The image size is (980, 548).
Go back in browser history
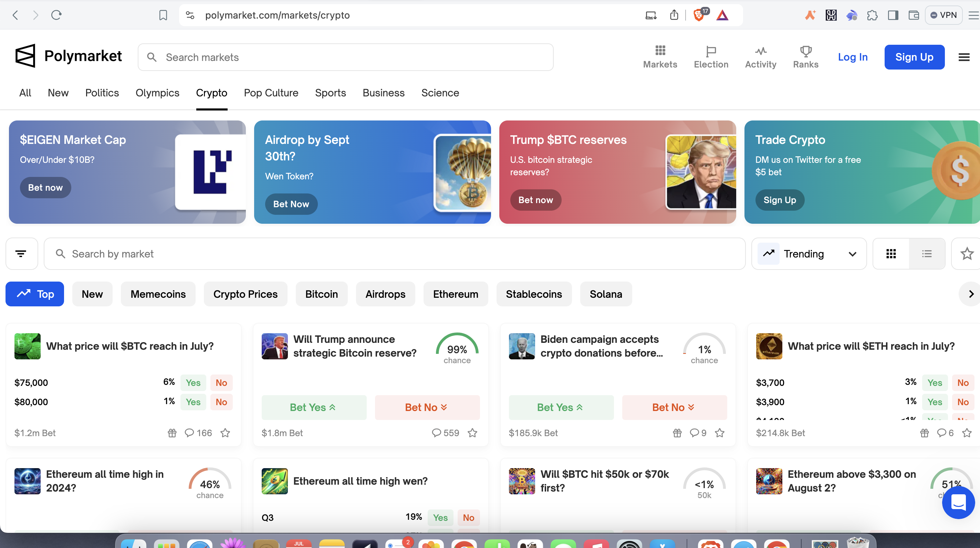pyautogui.click(x=15, y=15)
